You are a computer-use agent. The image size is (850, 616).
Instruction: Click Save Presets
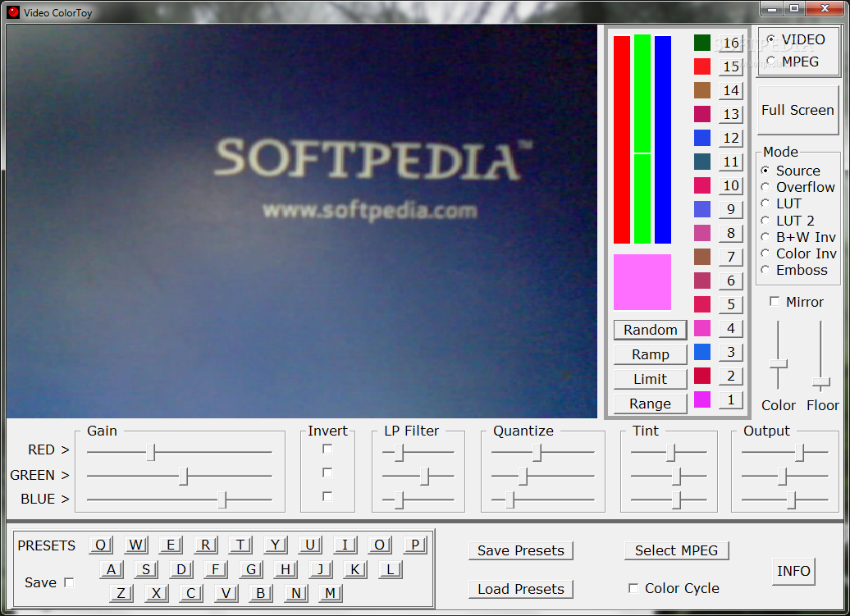pyautogui.click(x=520, y=550)
